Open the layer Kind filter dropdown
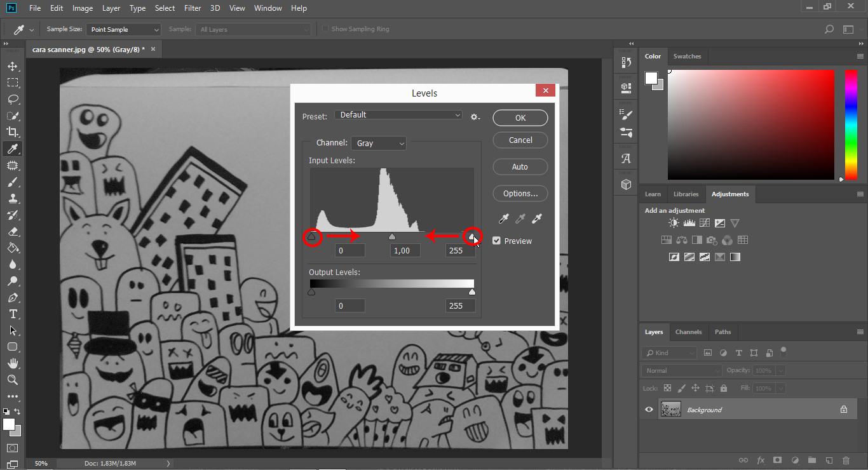The width and height of the screenshot is (868, 470). [x=669, y=352]
